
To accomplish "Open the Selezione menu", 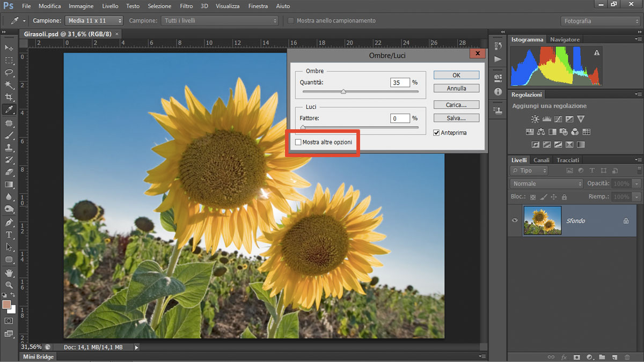I will click(x=159, y=6).
